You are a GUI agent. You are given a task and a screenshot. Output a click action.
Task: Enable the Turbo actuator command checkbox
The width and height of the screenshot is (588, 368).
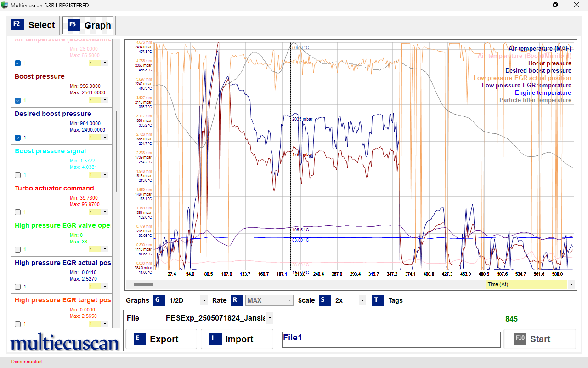pos(17,212)
